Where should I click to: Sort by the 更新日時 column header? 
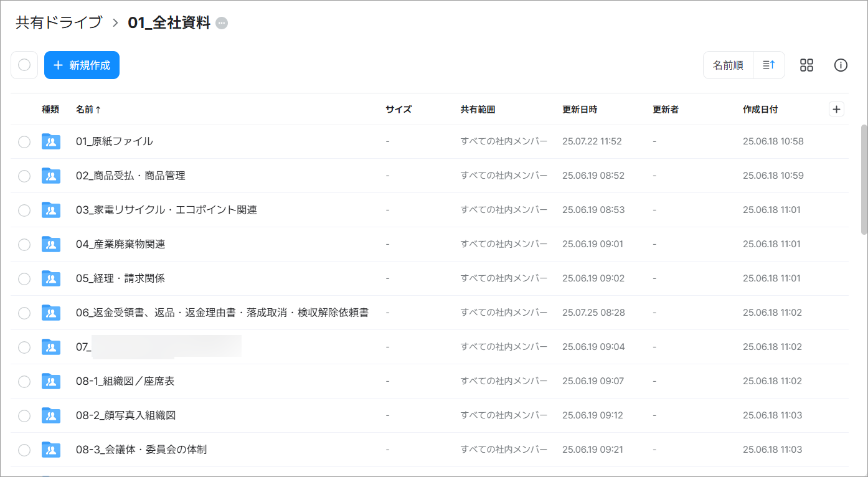point(579,110)
